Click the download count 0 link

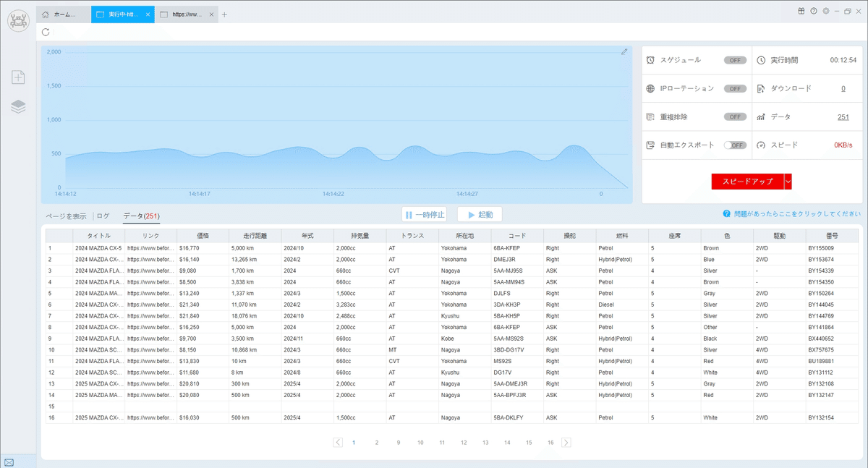pos(843,88)
